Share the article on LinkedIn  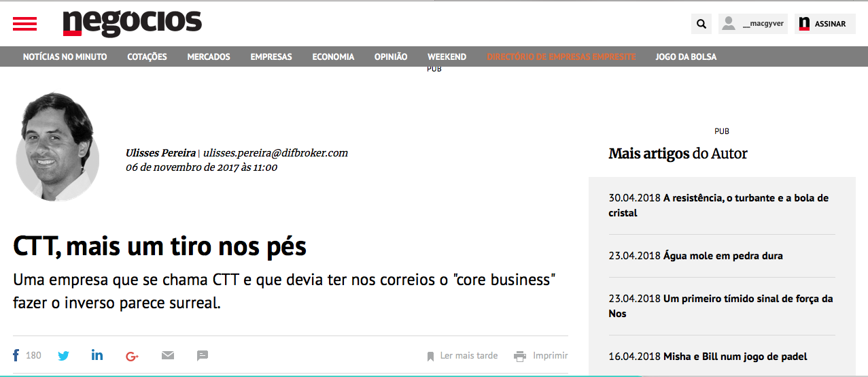click(x=97, y=355)
